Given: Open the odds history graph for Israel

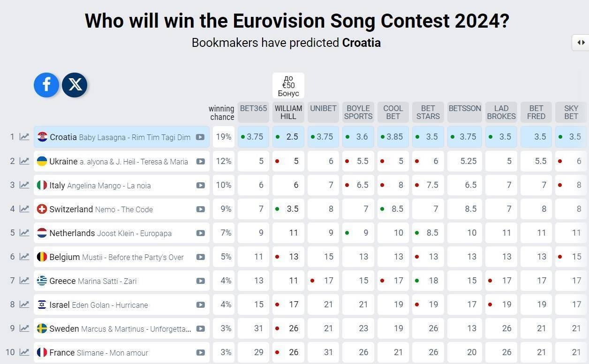Looking at the screenshot, I should coord(24,305).
